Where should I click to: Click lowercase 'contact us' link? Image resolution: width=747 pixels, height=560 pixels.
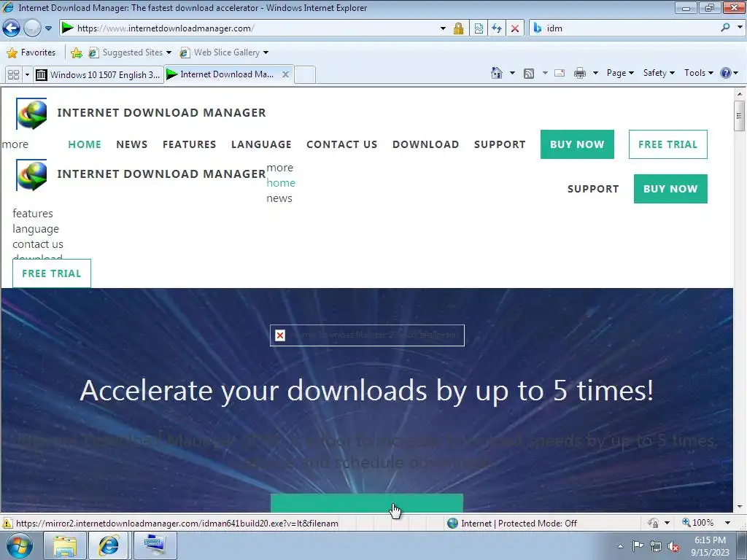pyautogui.click(x=38, y=244)
